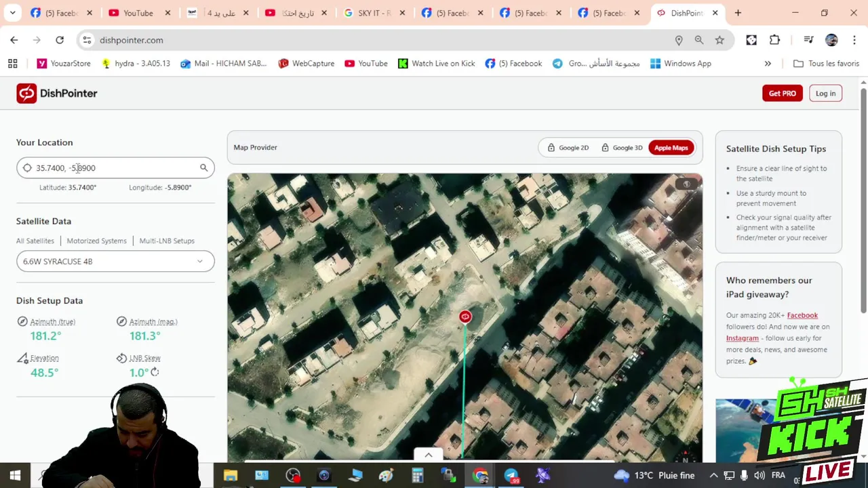This screenshot has height=488, width=868.
Task: Click the weather 13°C Pluie fine widget
Action: (654, 476)
